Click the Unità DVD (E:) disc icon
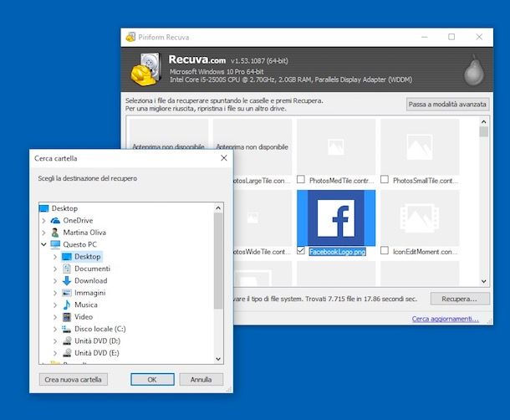The width and height of the screenshot is (510, 420). (67, 353)
